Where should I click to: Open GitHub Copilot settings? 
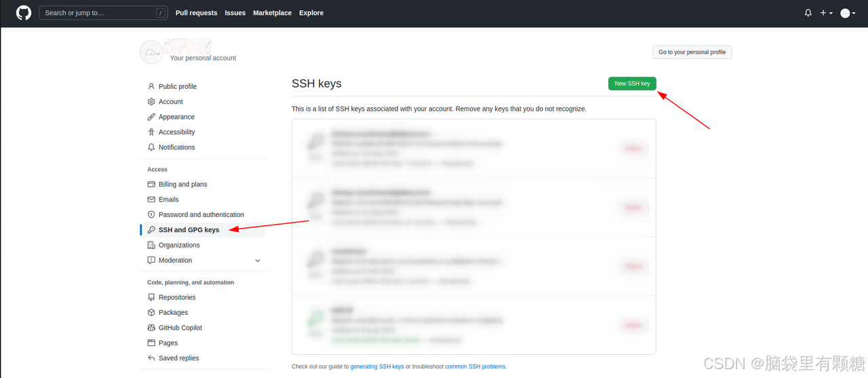click(180, 328)
